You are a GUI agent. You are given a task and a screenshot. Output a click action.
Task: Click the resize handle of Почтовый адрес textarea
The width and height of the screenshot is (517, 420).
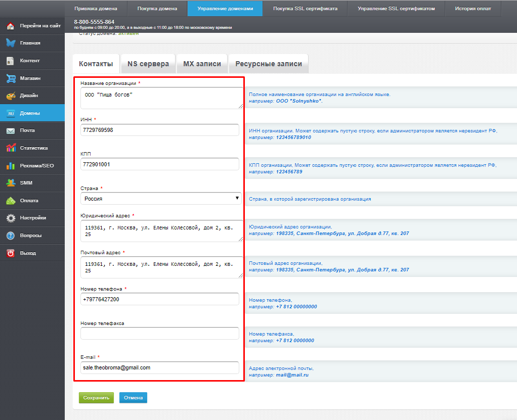(x=241, y=276)
